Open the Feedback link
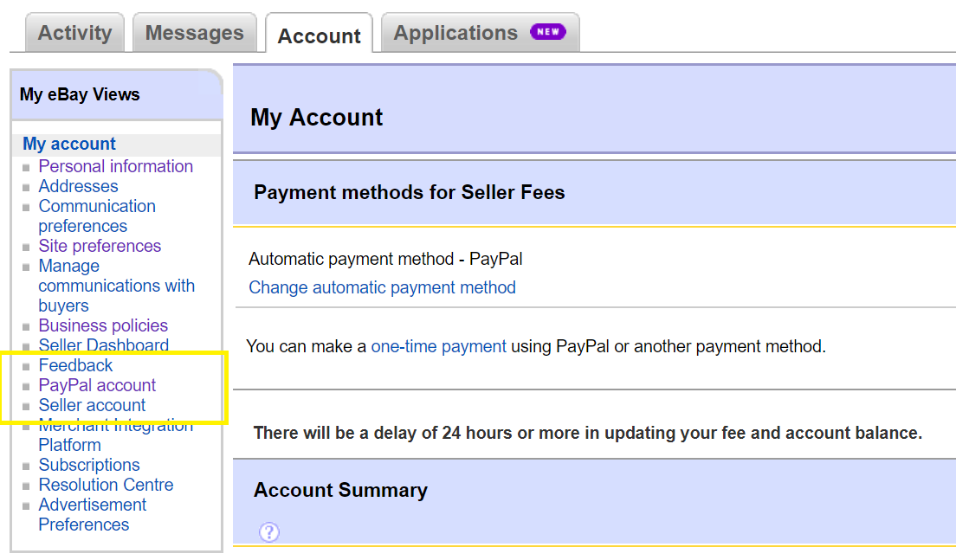The width and height of the screenshot is (956, 560). 75,365
